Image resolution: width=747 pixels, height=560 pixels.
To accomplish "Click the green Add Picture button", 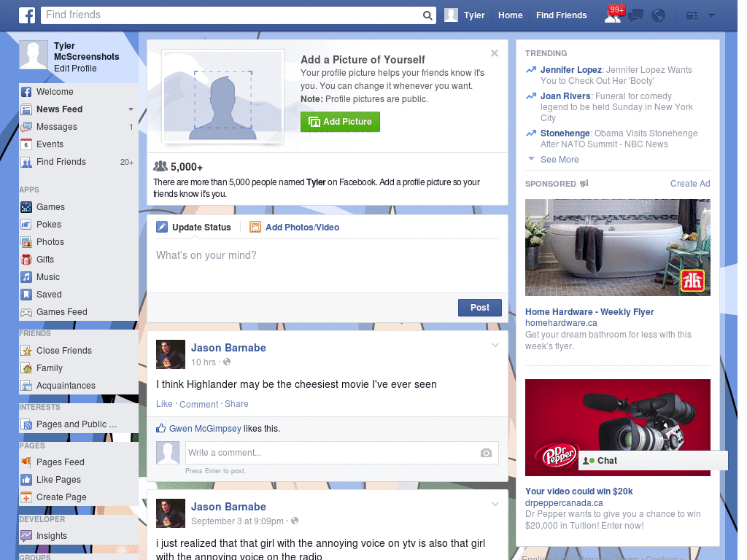I will pos(340,122).
